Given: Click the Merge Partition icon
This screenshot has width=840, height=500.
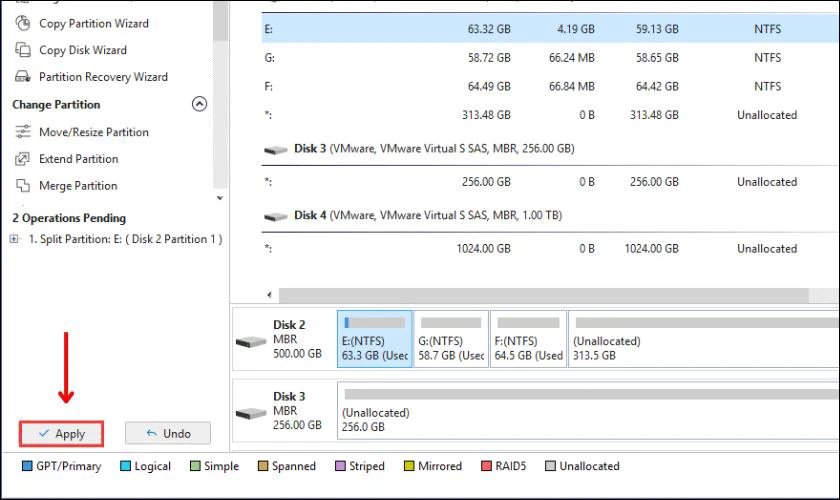Looking at the screenshot, I should click(x=22, y=185).
